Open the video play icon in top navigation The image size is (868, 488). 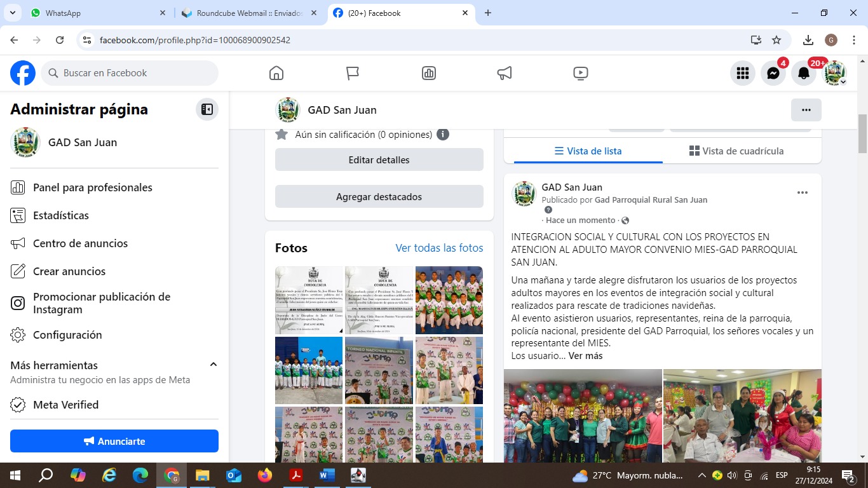coord(580,73)
